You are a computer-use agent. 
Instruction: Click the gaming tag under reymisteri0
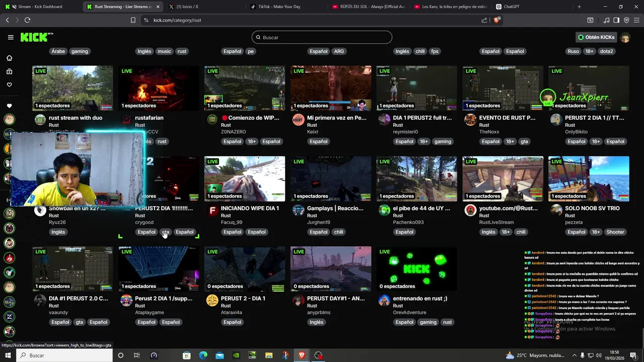click(x=443, y=142)
